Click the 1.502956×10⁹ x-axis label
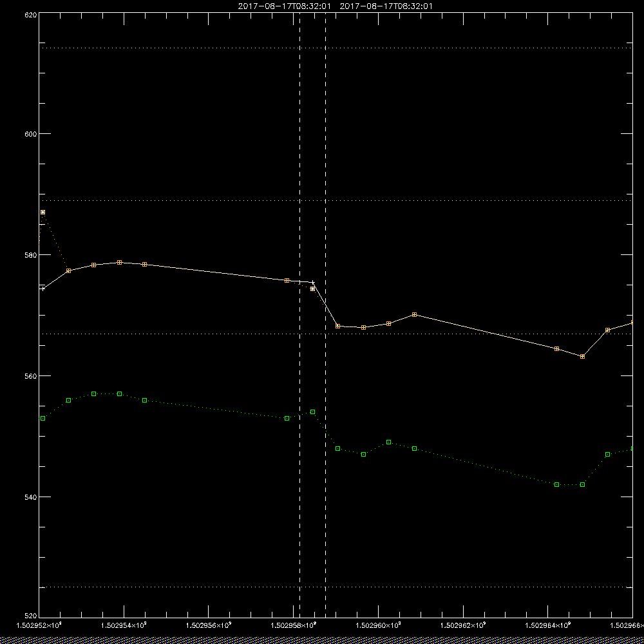644x644 pixels. pyautogui.click(x=209, y=625)
